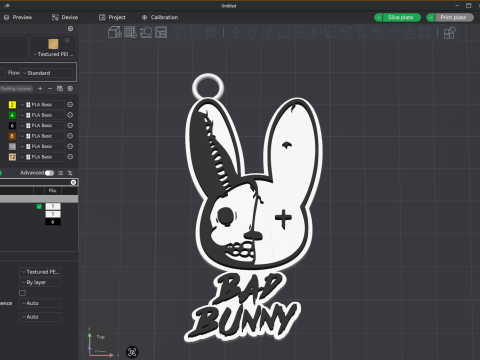The height and width of the screenshot is (360, 480).
Task: Open the Assembly view icon
Action: click(x=450, y=33)
